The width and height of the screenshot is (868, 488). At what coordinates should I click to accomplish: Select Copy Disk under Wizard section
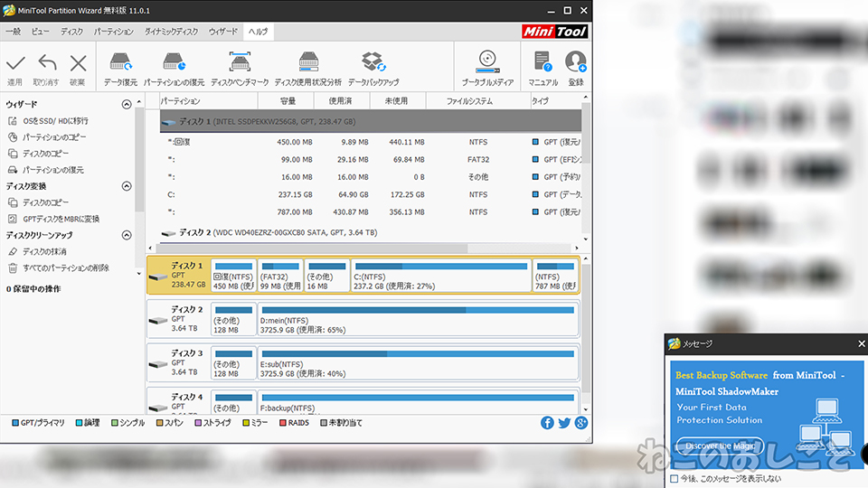[45, 154]
